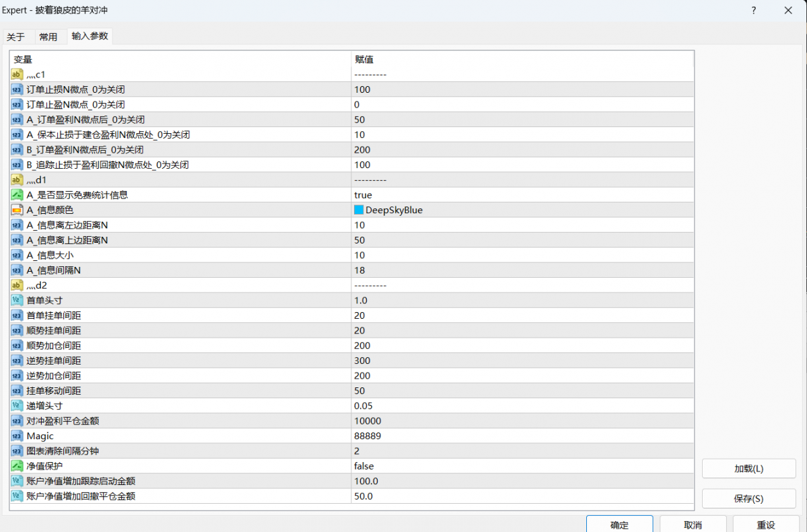
Task: Click the icon for 账户净值增加回撤平仓金额
Action: tap(17, 496)
